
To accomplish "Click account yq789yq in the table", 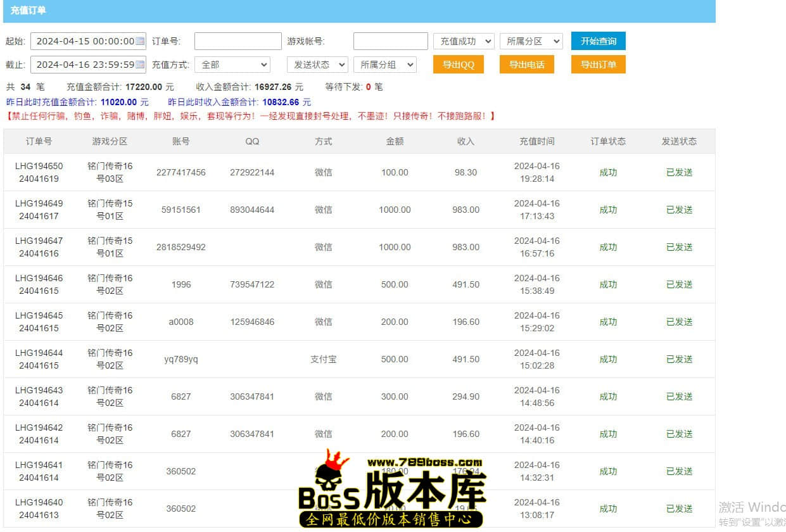I will [x=181, y=359].
